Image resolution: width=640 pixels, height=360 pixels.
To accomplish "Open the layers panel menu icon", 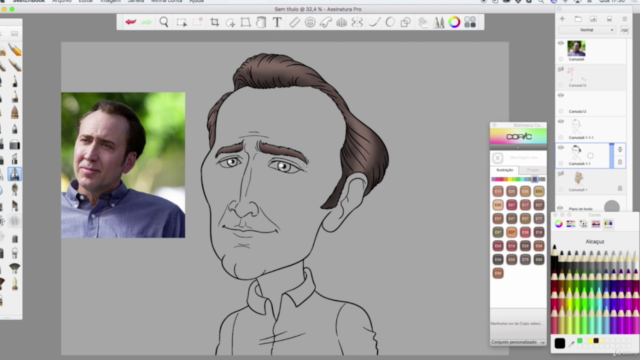I will pos(624,19).
